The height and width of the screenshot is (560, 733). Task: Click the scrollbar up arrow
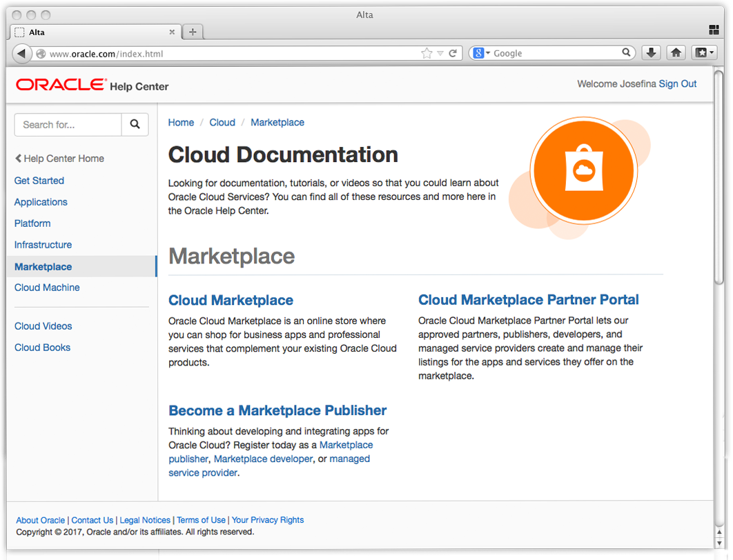point(719,532)
